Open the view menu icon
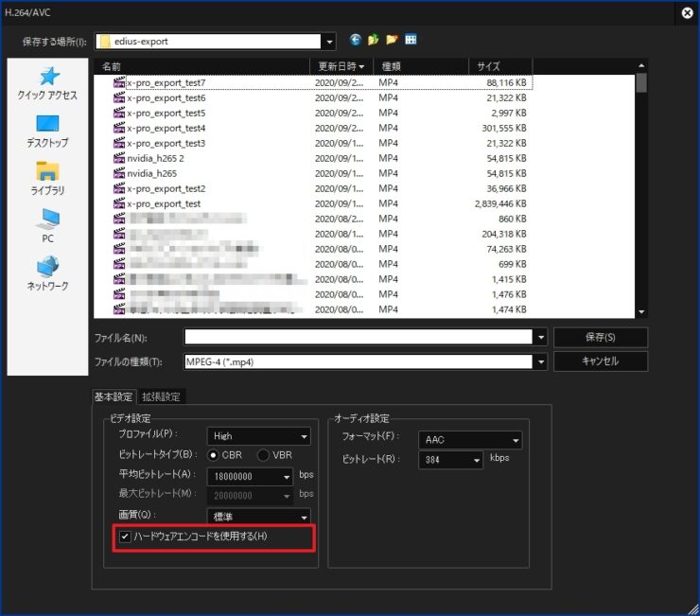This screenshot has width=700, height=616. coord(411,41)
